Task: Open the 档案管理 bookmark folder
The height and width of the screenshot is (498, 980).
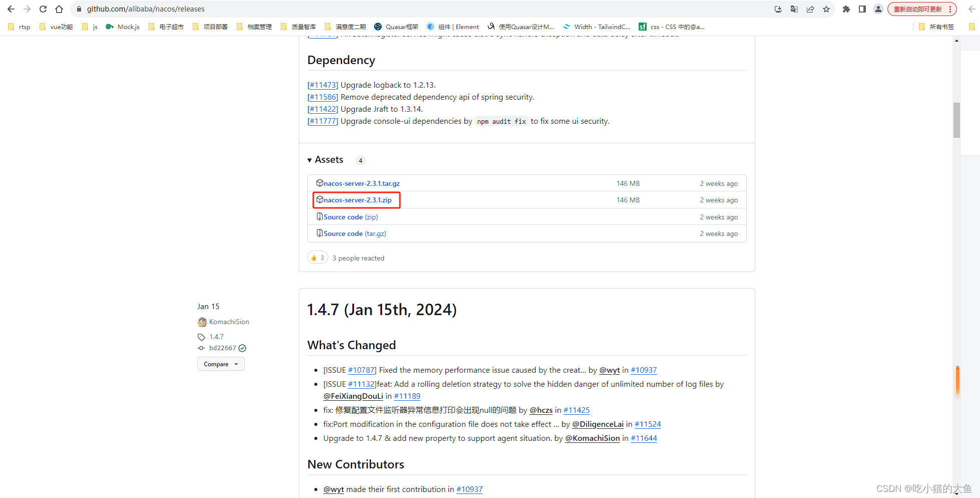Action: click(254, 27)
